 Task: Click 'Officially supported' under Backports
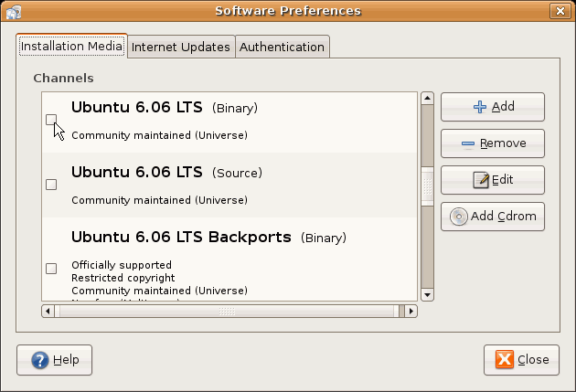pyautogui.click(x=122, y=265)
